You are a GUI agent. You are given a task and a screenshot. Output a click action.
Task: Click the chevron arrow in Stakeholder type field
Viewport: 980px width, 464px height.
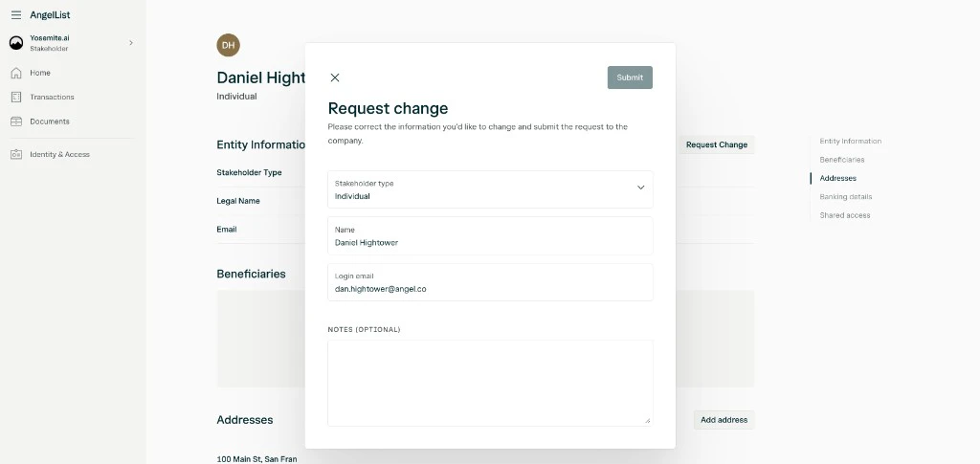coord(640,188)
